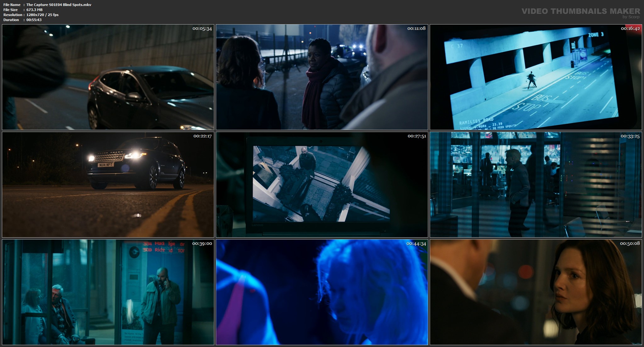Click the control room thumbnail at 00:33:25

[535, 185]
